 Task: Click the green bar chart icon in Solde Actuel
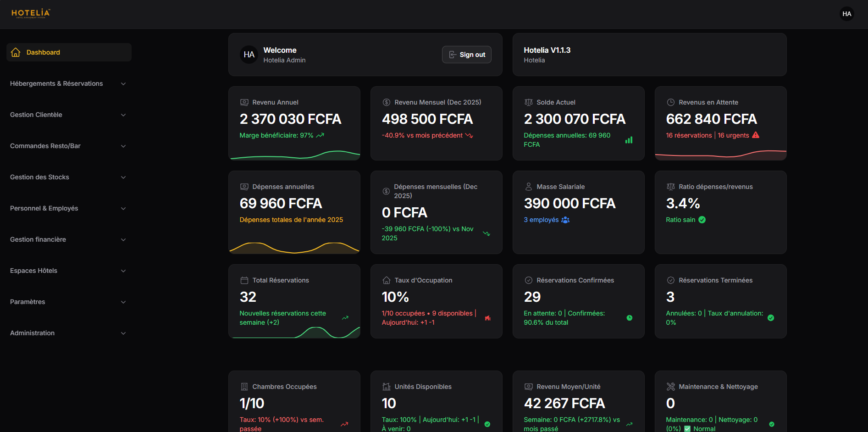[x=629, y=140]
